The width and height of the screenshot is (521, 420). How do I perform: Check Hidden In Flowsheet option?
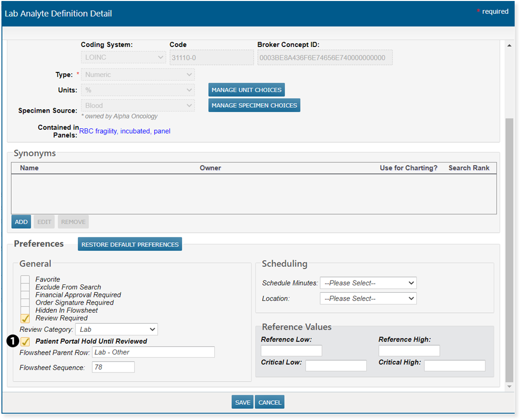[x=25, y=310]
